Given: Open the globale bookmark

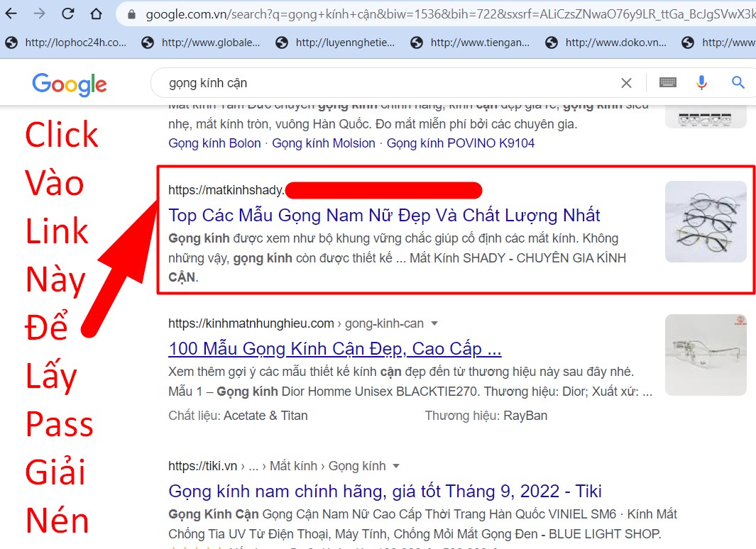Looking at the screenshot, I should click(201, 43).
